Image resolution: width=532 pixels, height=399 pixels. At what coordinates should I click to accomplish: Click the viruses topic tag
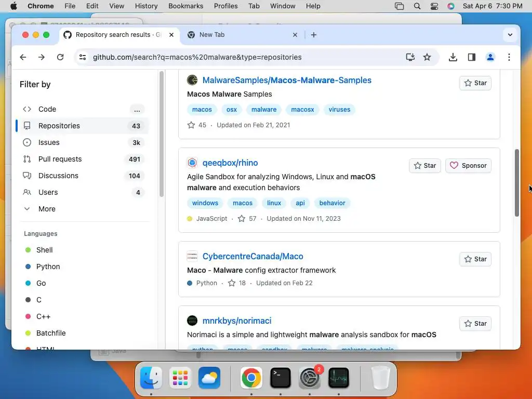tap(339, 110)
